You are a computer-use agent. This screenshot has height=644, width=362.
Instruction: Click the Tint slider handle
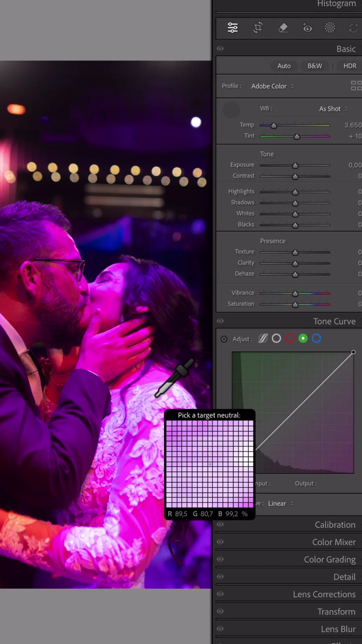[x=297, y=136]
